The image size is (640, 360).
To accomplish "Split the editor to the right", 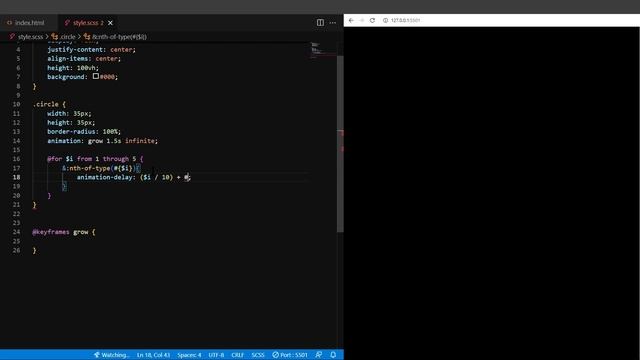I will click(320, 23).
